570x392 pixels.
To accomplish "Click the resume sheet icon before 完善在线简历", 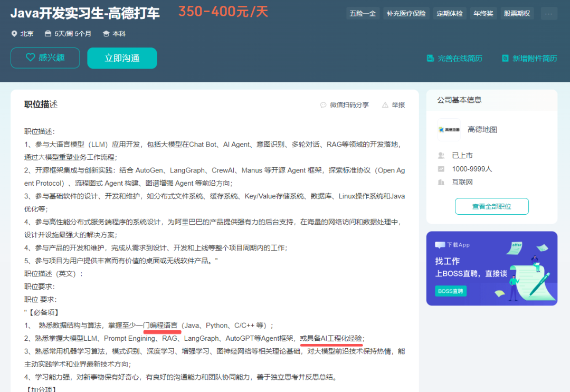I will point(432,58).
